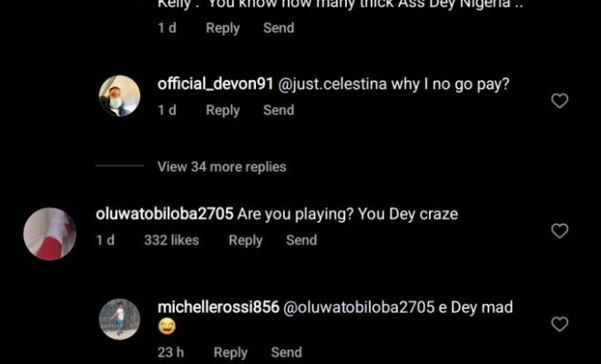The height and width of the screenshot is (364, 601).
Task: Reply to official_devon91's comment
Action: pos(222,110)
